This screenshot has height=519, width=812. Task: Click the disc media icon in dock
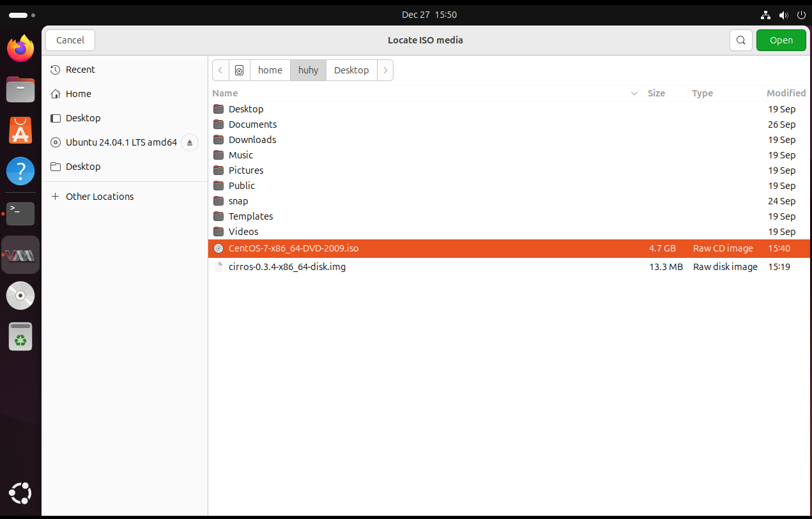pos(20,296)
